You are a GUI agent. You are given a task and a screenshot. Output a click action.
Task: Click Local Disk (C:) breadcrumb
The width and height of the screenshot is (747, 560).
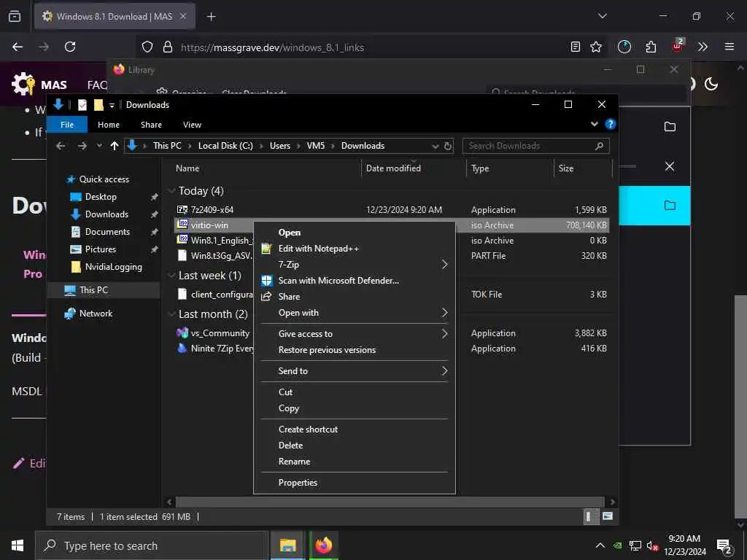click(225, 146)
